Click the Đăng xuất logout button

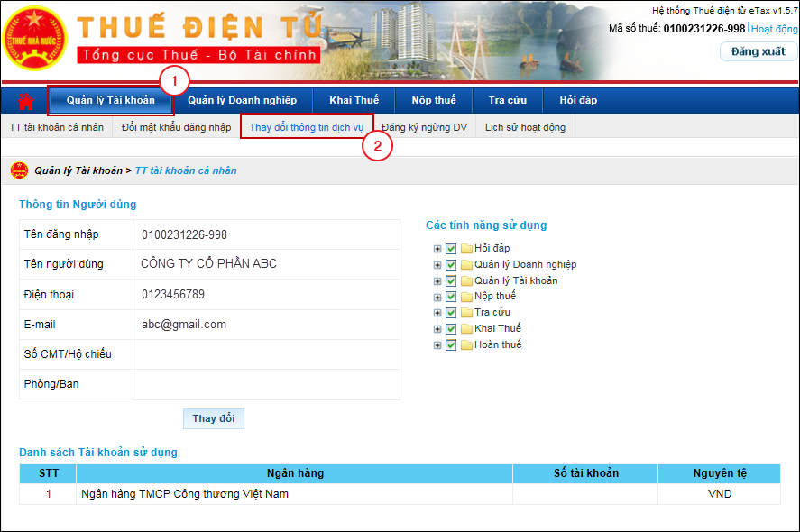(x=758, y=51)
